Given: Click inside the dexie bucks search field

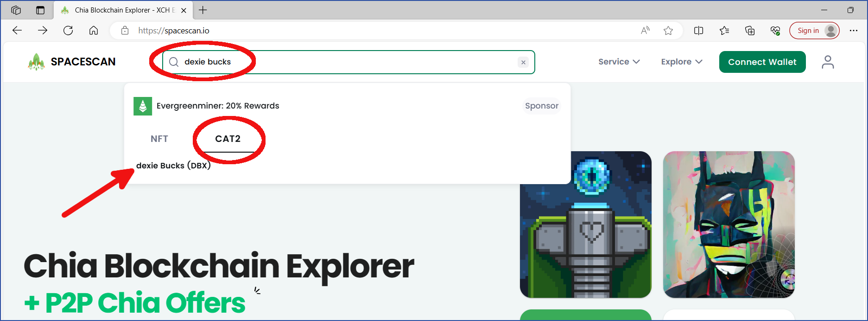Looking at the screenshot, I should 348,62.
